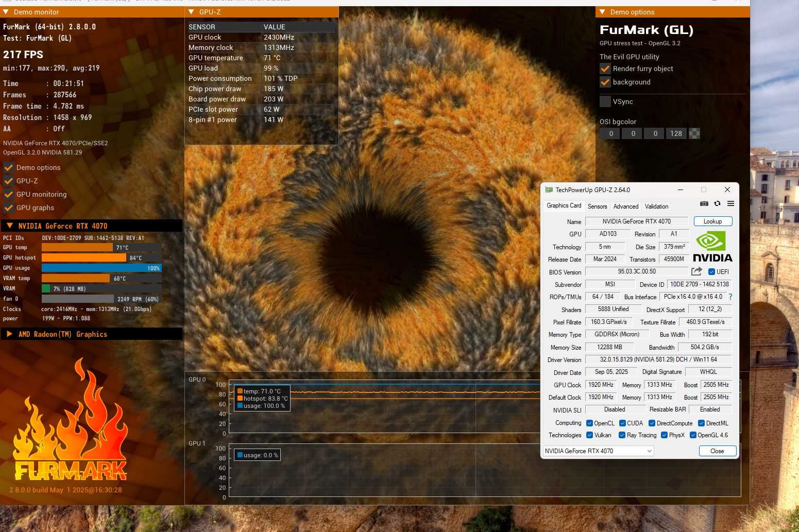This screenshot has width=799, height=532.
Task: Click the FurMark flame logo
Action: 70,420
